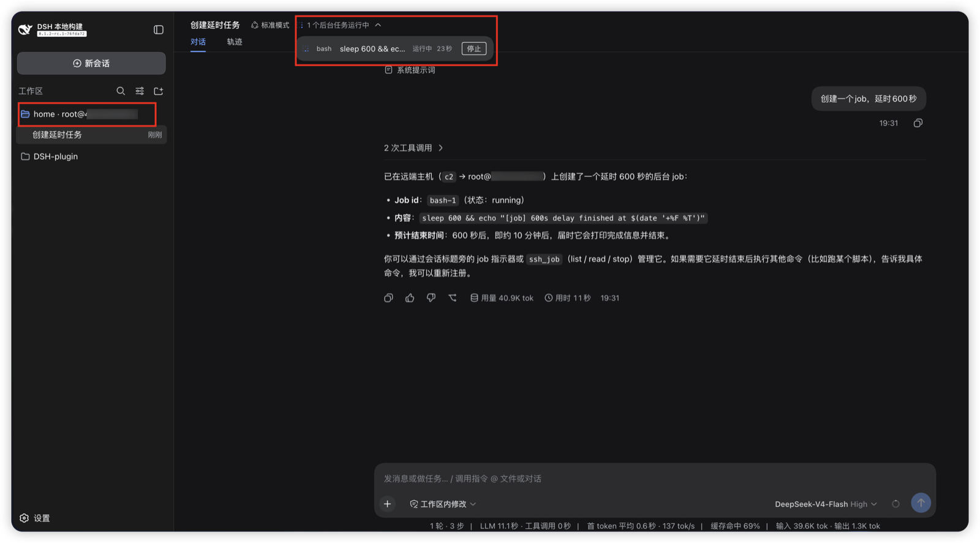
Task: Click the user message bubble 创建一个job，延时600秒
Action: tap(869, 99)
